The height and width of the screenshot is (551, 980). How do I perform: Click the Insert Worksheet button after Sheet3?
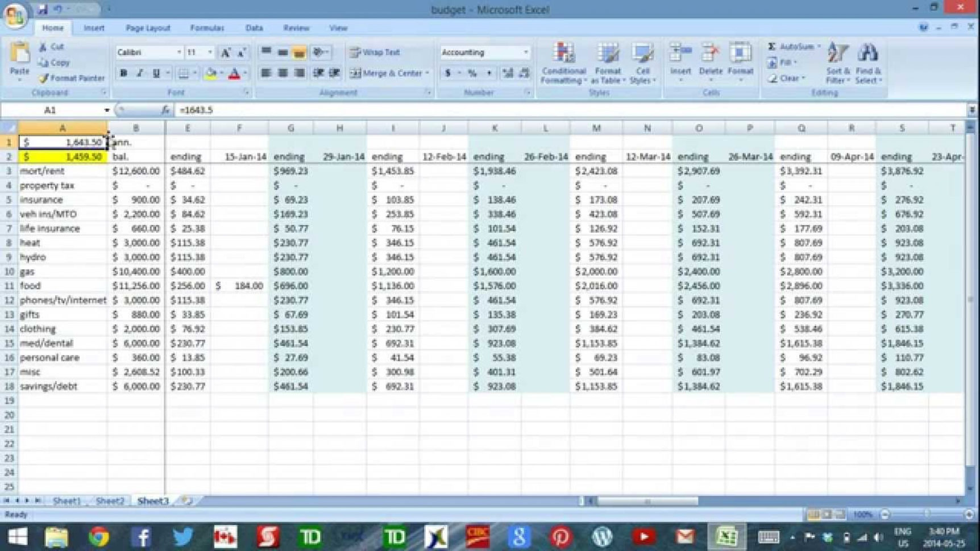pos(186,500)
